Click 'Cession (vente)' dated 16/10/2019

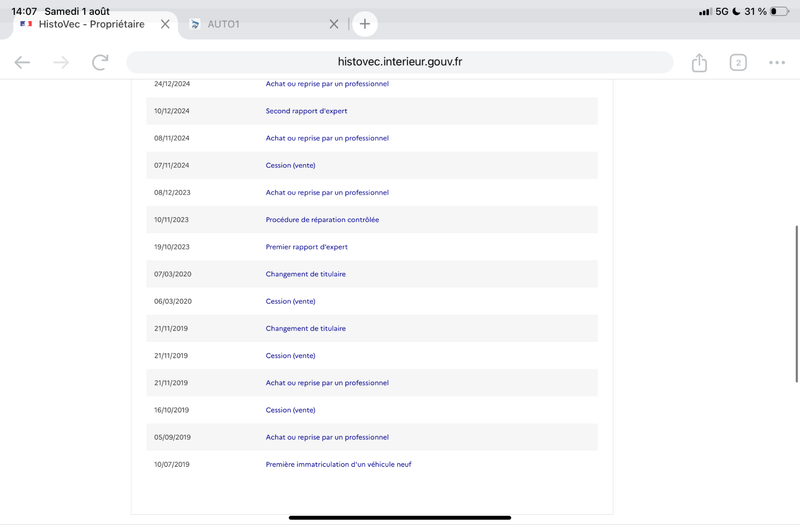tap(290, 410)
